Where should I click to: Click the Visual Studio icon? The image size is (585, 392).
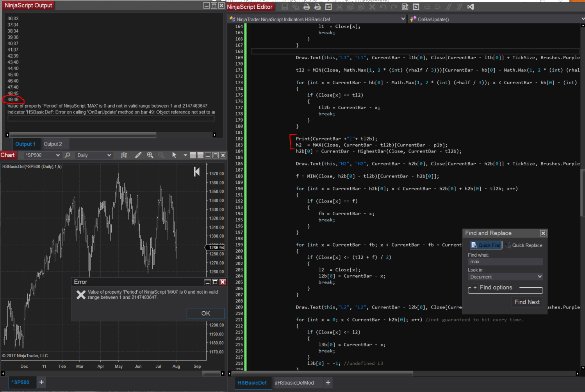[471, 7]
